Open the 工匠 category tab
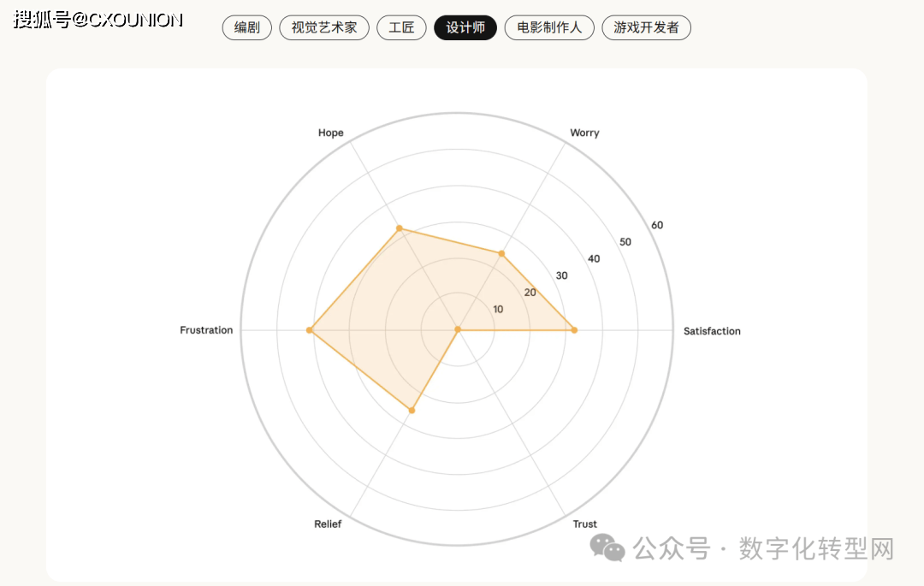 pyautogui.click(x=401, y=27)
